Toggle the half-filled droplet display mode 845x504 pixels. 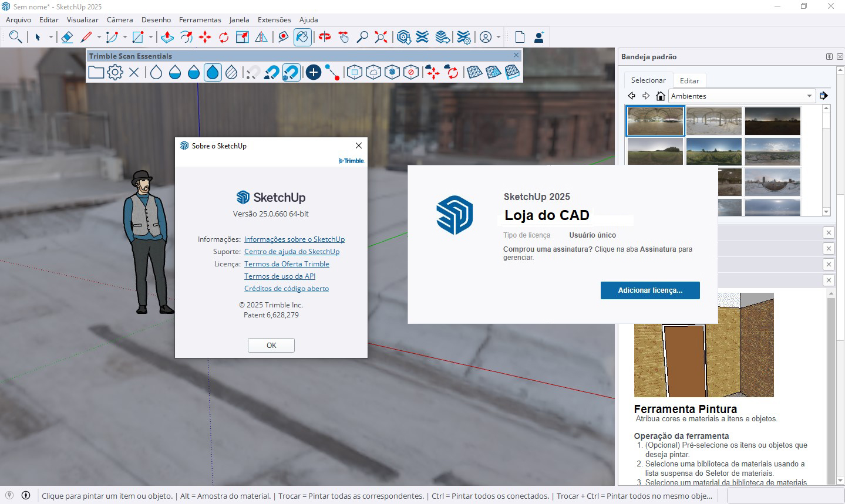click(x=175, y=72)
